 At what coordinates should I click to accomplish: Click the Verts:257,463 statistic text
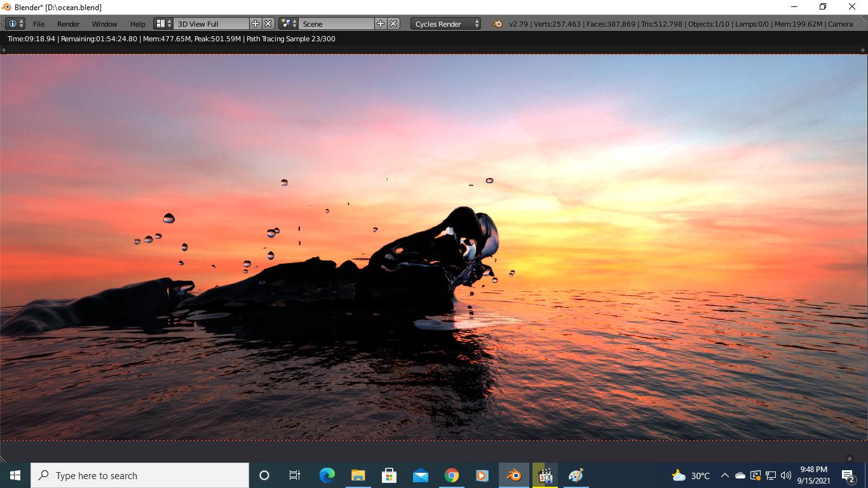coord(557,24)
